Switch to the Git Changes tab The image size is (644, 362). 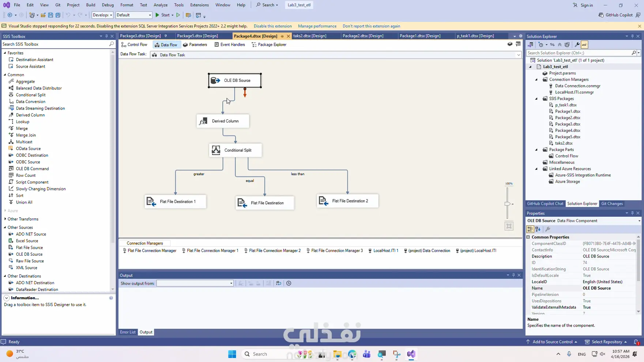pyautogui.click(x=612, y=204)
